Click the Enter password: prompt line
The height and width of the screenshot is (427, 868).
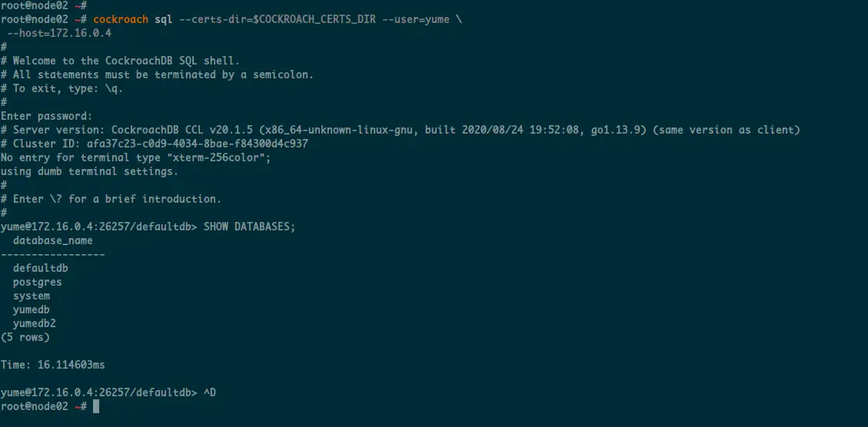click(46, 116)
